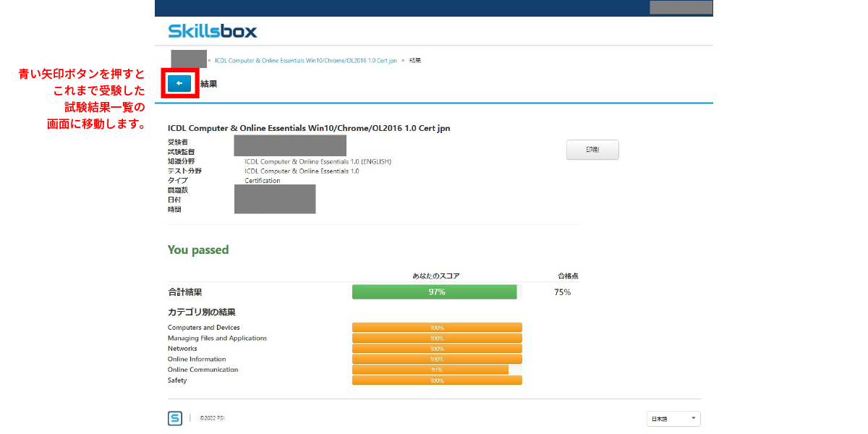Image resolution: width=868 pixels, height=434 pixels.
Task: Open ICDL Computer & Online Essentials breadcrumb link
Action: coord(306,60)
